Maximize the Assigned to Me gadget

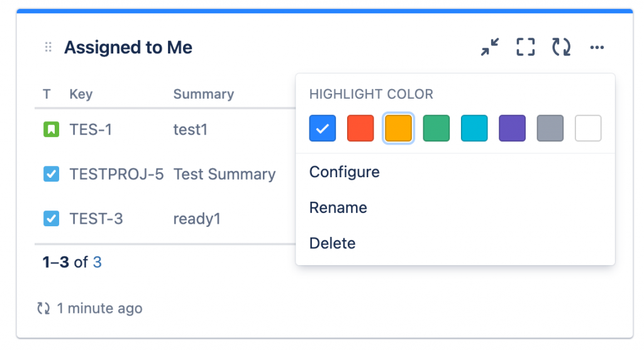click(x=525, y=47)
